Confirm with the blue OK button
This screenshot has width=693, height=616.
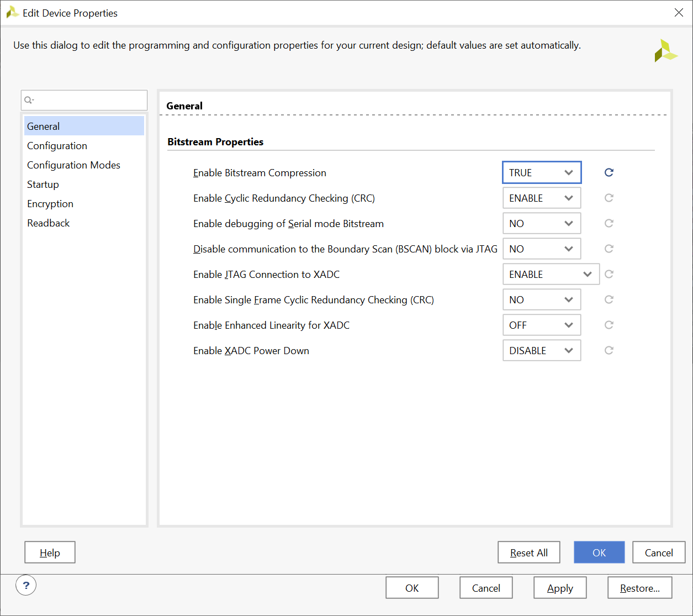[x=599, y=552]
